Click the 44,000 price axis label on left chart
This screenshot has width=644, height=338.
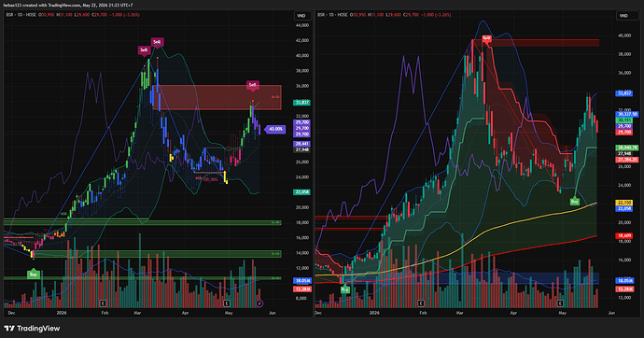coord(301,25)
